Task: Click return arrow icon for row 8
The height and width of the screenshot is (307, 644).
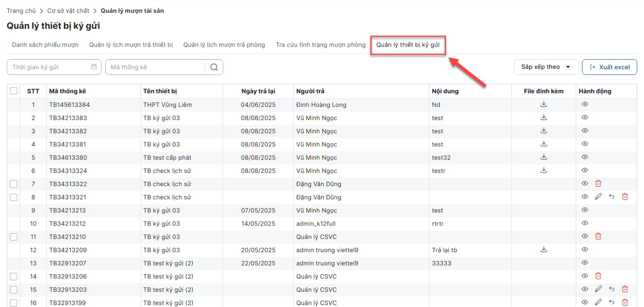Action: tap(611, 197)
